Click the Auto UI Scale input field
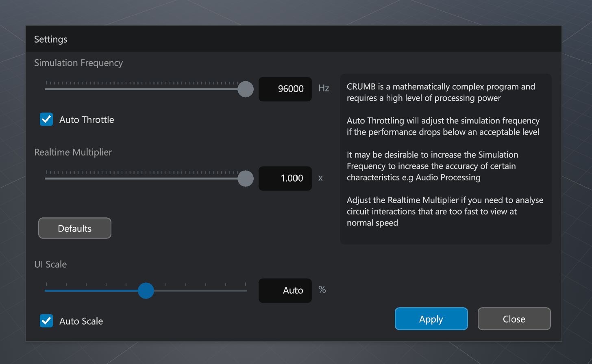This screenshot has width=592, height=364. tap(285, 290)
